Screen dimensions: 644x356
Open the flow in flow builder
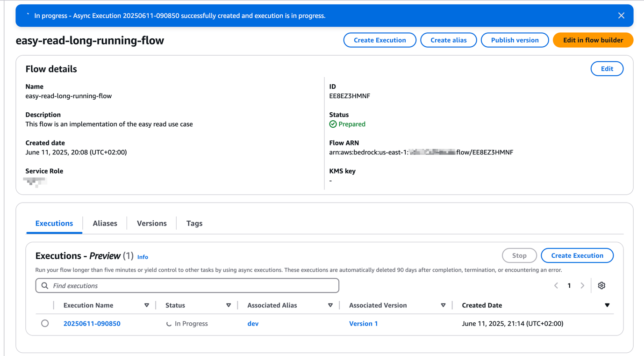pyautogui.click(x=593, y=40)
